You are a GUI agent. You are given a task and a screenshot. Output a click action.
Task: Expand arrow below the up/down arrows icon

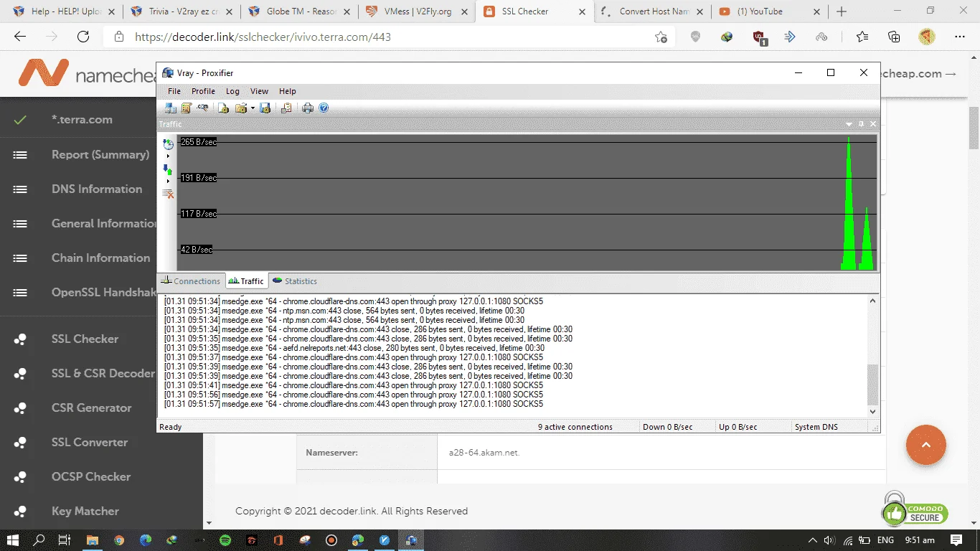(x=168, y=181)
